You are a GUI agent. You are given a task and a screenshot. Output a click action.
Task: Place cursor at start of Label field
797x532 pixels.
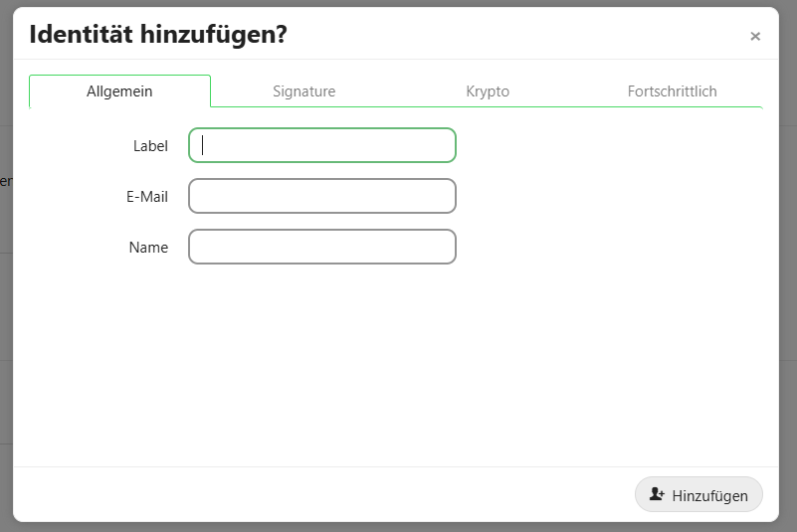click(199, 145)
